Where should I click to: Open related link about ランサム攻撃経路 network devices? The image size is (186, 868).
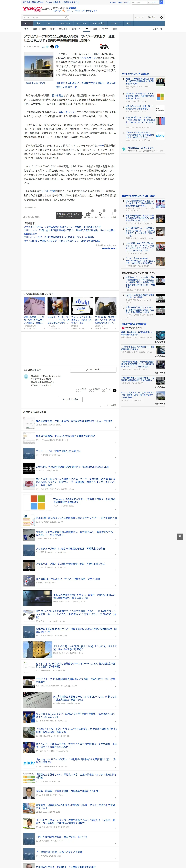point(62,227)
